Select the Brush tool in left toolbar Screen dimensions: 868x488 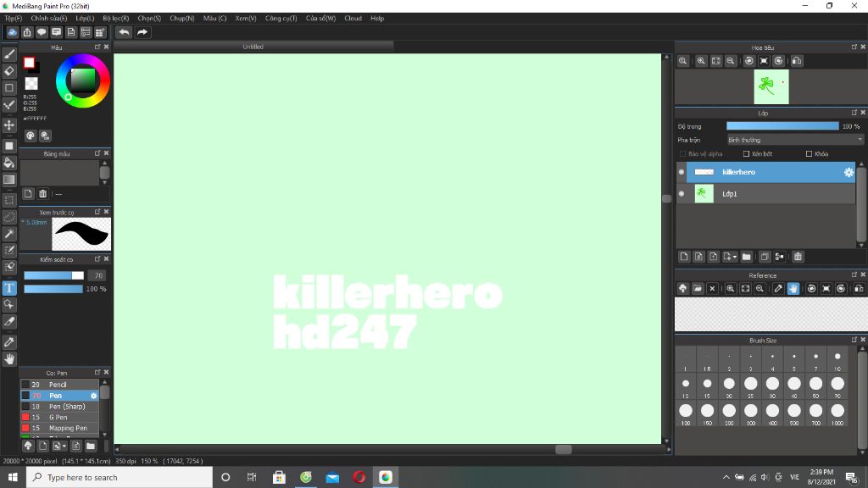coord(9,54)
